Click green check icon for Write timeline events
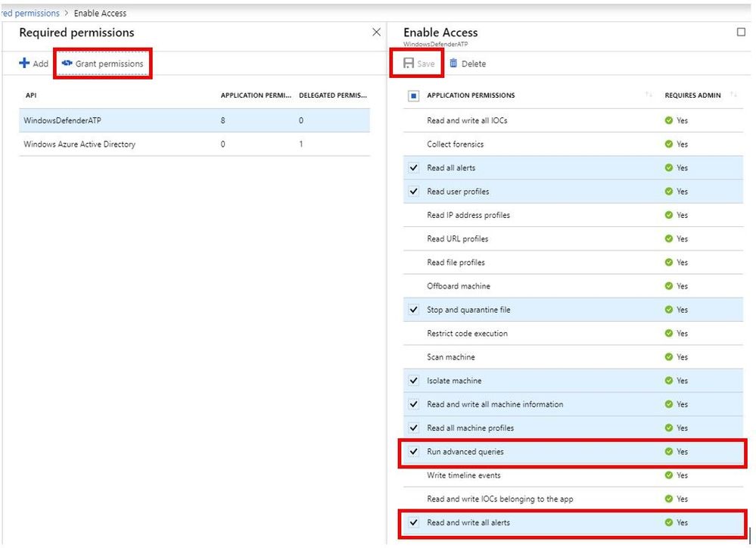Image resolution: width=756 pixels, height=548 pixels. [x=669, y=475]
